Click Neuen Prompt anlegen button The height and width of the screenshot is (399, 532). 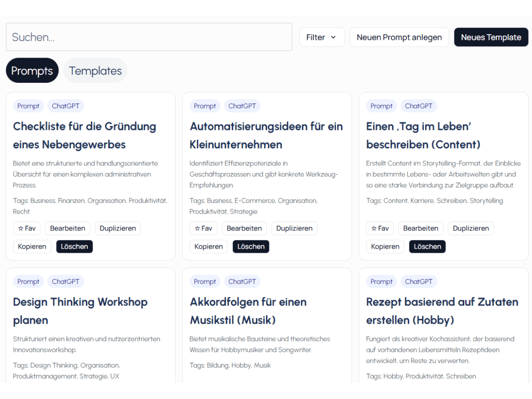(x=399, y=37)
